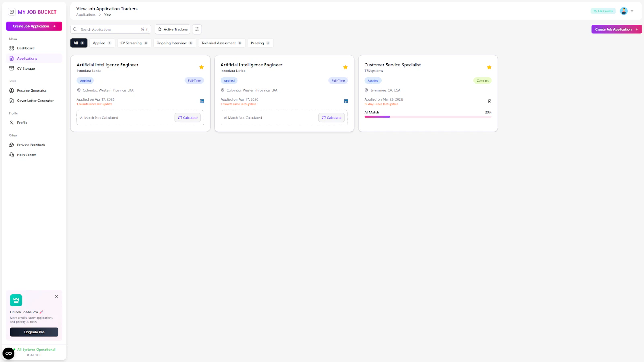Screen dimensions: 644x362
Task: Unstar the Customer Service Specialist card
Action: coord(489,67)
